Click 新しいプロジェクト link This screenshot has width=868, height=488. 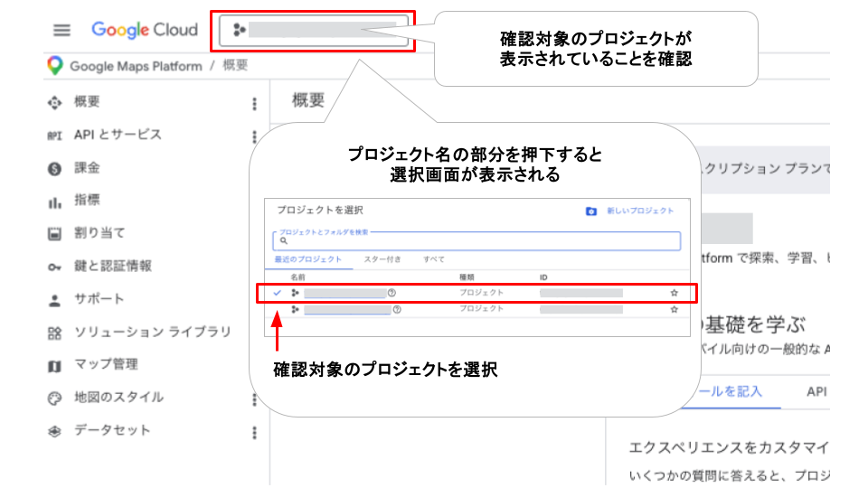tap(640, 211)
